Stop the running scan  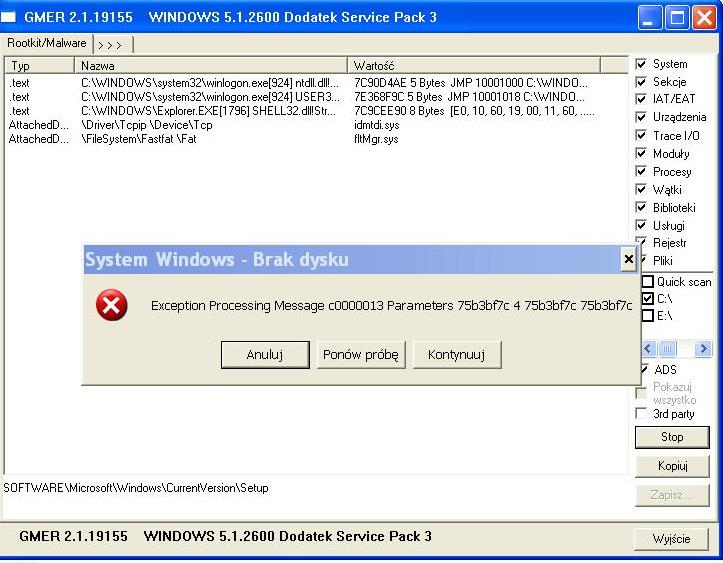pos(672,437)
